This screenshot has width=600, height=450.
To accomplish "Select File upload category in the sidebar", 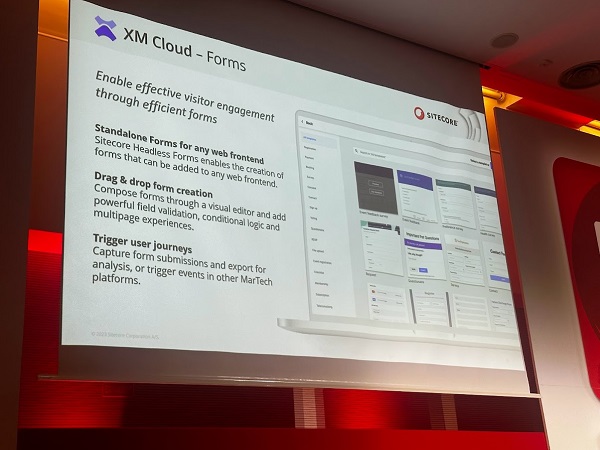I will point(318,251).
